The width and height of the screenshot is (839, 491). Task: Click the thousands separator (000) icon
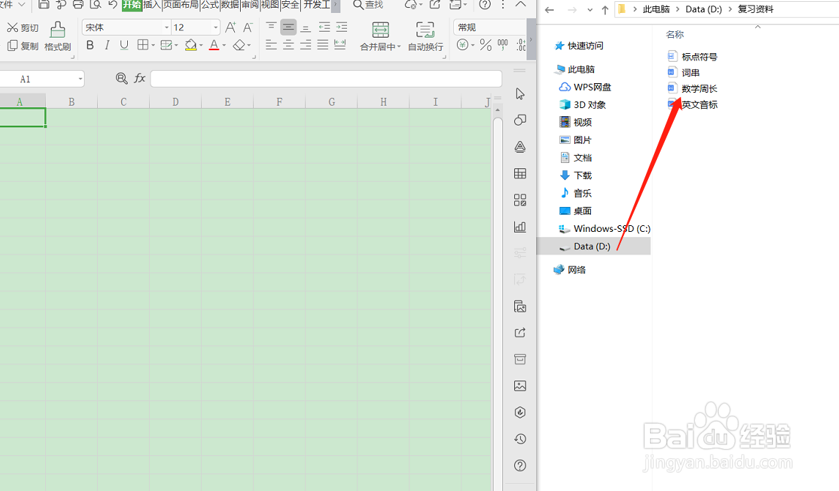[503, 45]
